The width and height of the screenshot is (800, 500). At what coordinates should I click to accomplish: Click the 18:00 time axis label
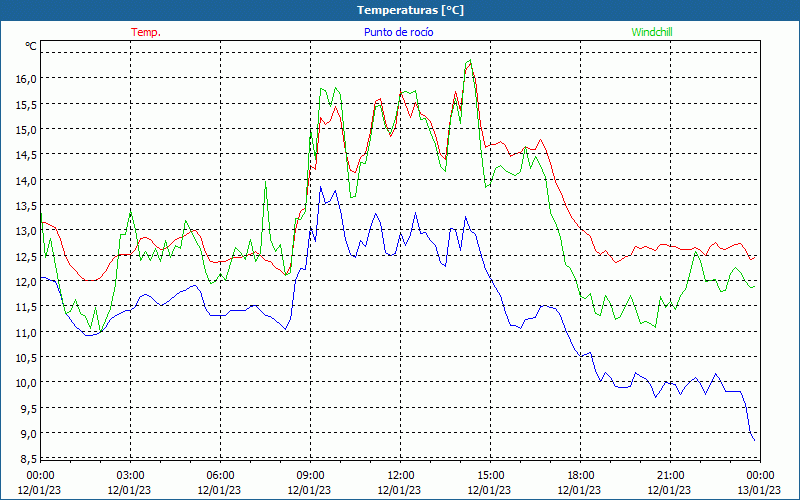pyautogui.click(x=581, y=476)
